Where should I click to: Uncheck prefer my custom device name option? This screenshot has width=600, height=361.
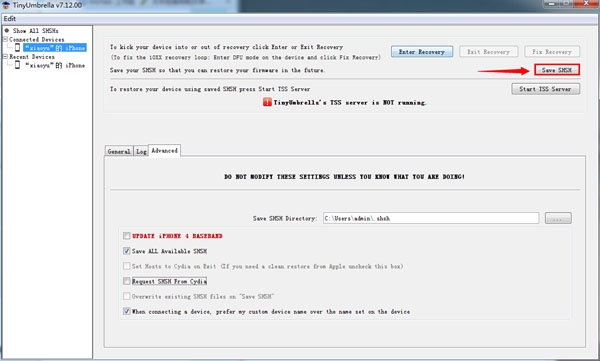[x=127, y=311]
